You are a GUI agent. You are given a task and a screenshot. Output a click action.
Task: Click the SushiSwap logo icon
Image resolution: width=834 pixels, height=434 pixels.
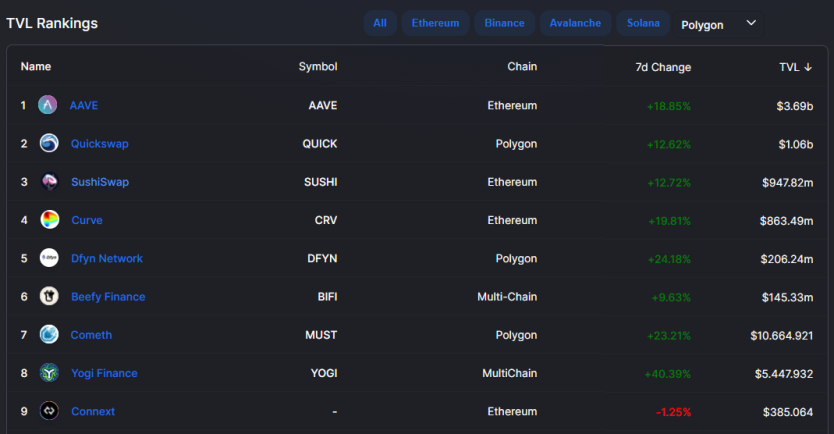[x=49, y=181]
